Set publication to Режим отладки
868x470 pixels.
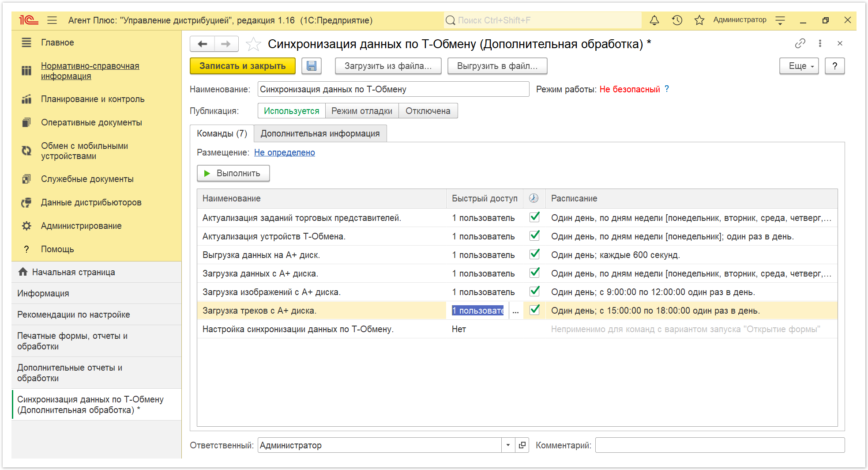[362, 111]
